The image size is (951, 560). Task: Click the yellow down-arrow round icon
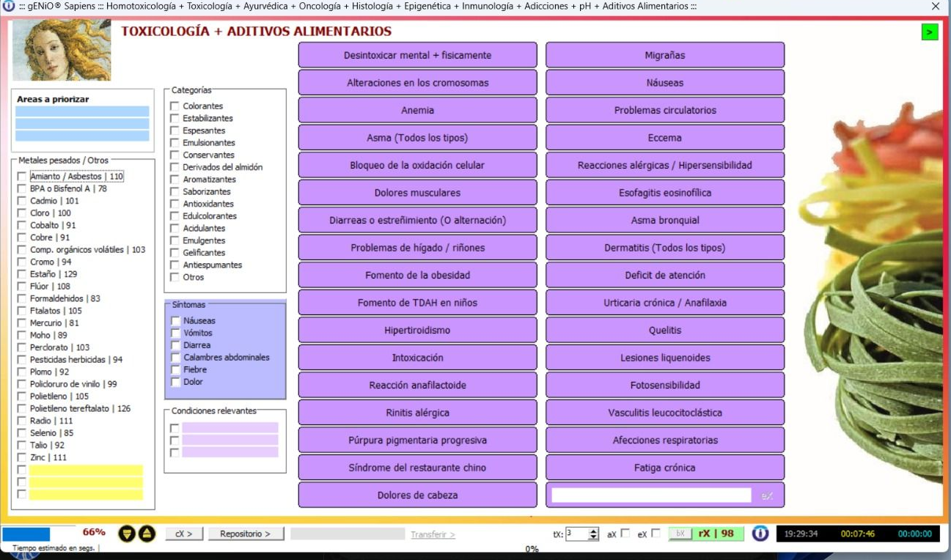[x=127, y=534]
